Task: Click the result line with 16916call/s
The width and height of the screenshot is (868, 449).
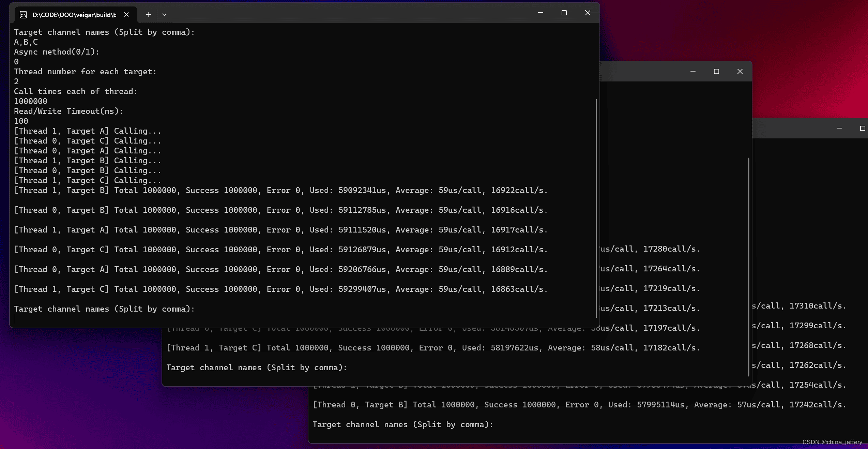Action: (281, 210)
